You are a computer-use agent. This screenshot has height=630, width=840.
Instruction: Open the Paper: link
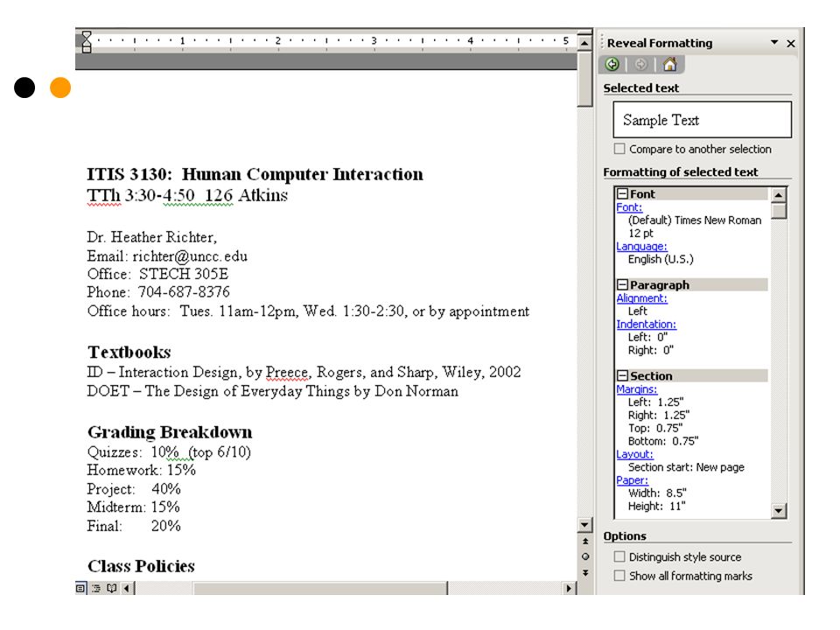coord(632,480)
